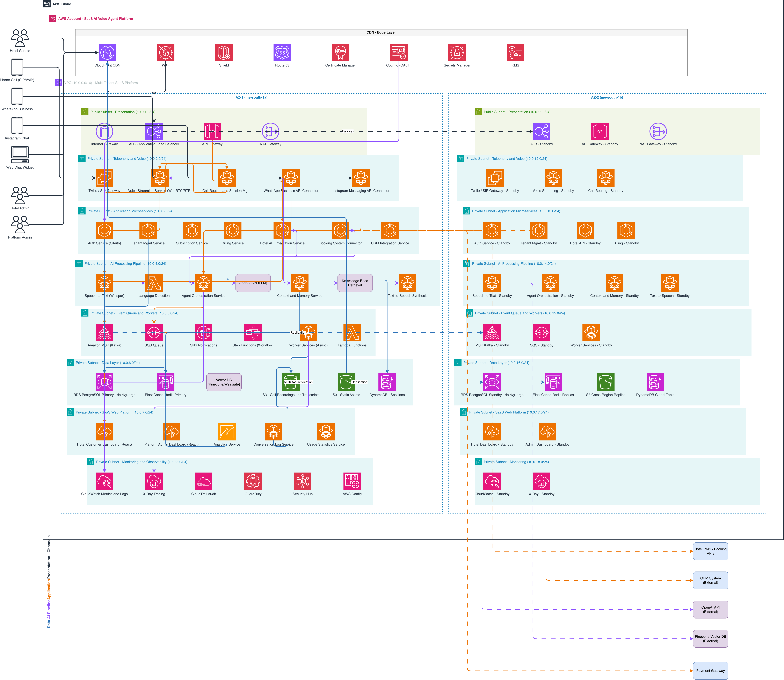The height and width of the screenshot is (680, 784).
Task: Select the CRM Integration Service icon
Action: click(x=390, y=230)
